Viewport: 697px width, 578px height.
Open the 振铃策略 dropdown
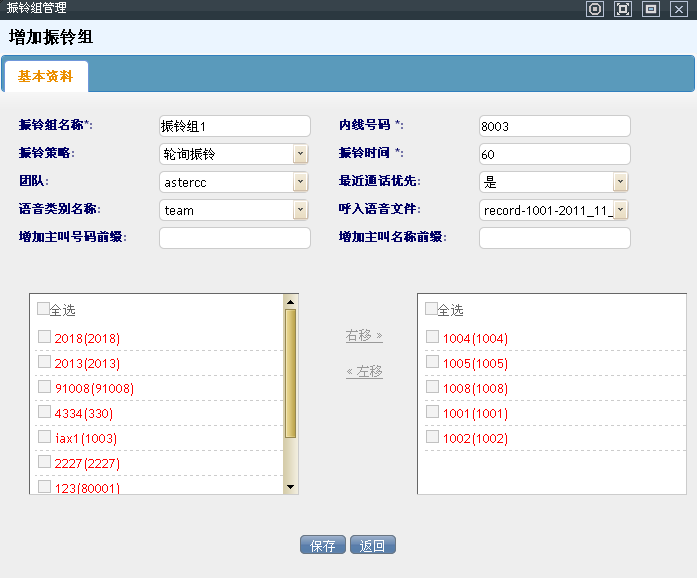[300, 154]
